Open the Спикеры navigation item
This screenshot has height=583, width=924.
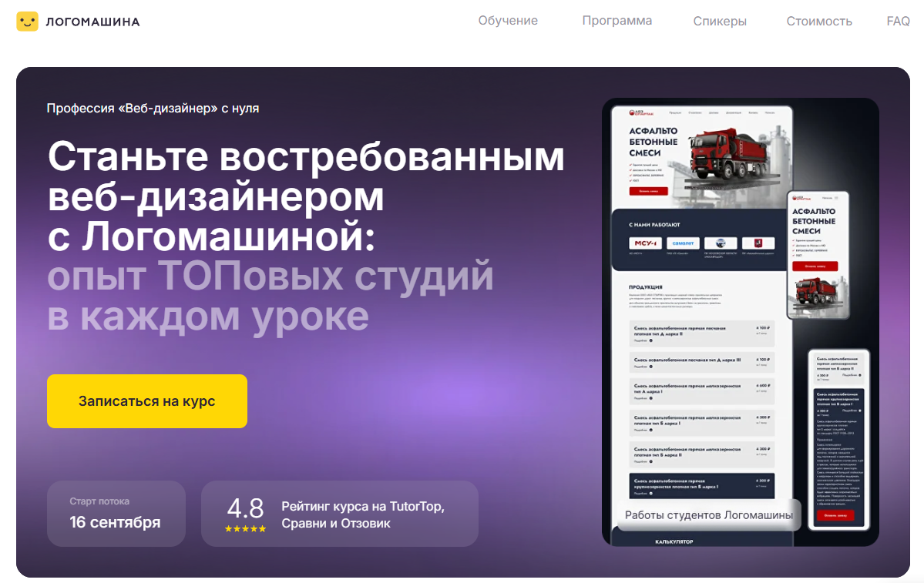[720, 22]
